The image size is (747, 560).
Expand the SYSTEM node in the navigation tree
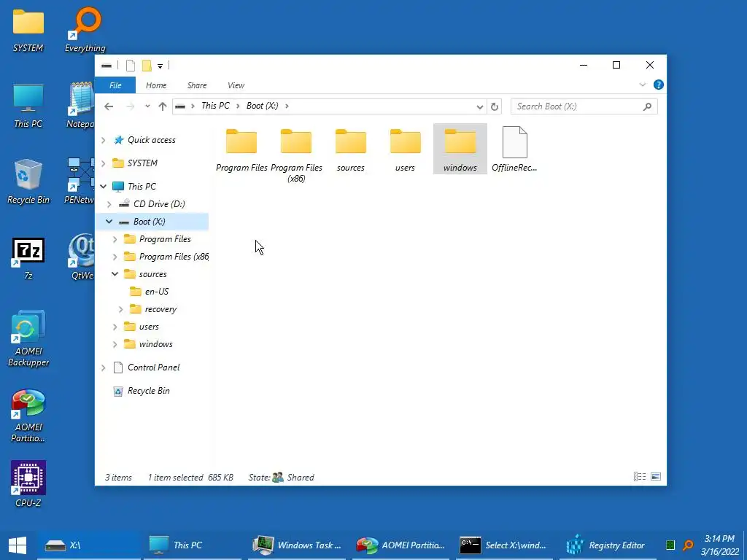click(x=104, y=163)
